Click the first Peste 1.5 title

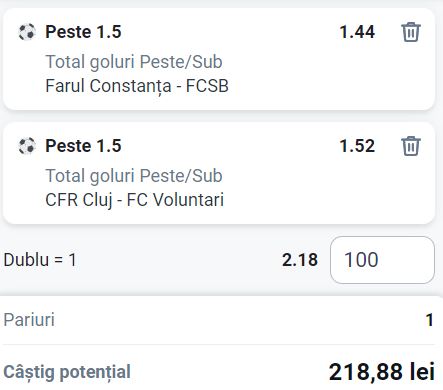pyautogui.click(x=83, y=32)
